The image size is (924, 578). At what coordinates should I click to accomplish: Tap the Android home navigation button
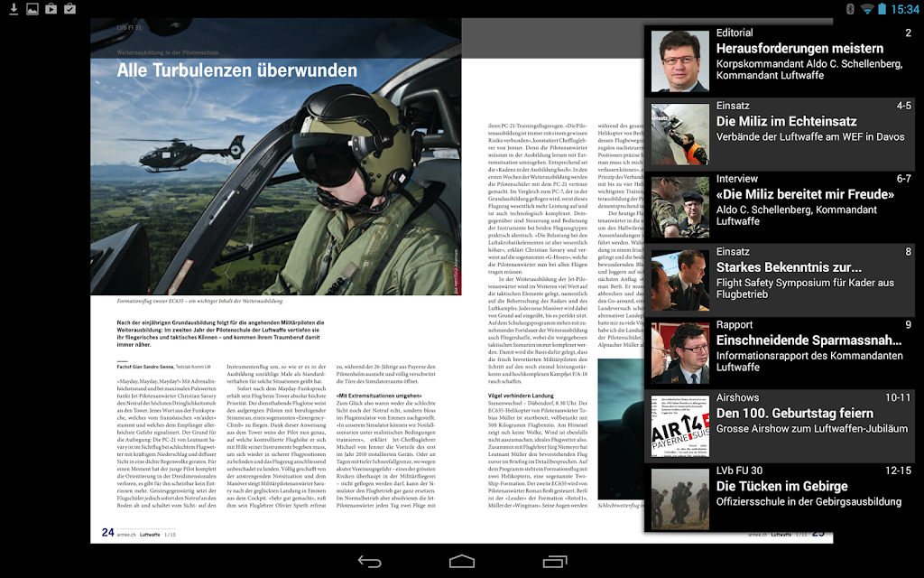coord(461,562)
